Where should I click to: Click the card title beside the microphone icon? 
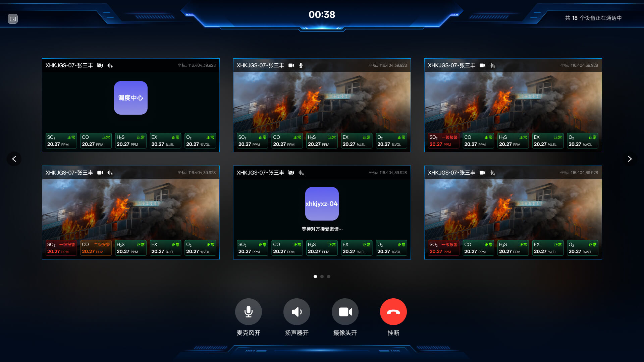coord(260,65)
